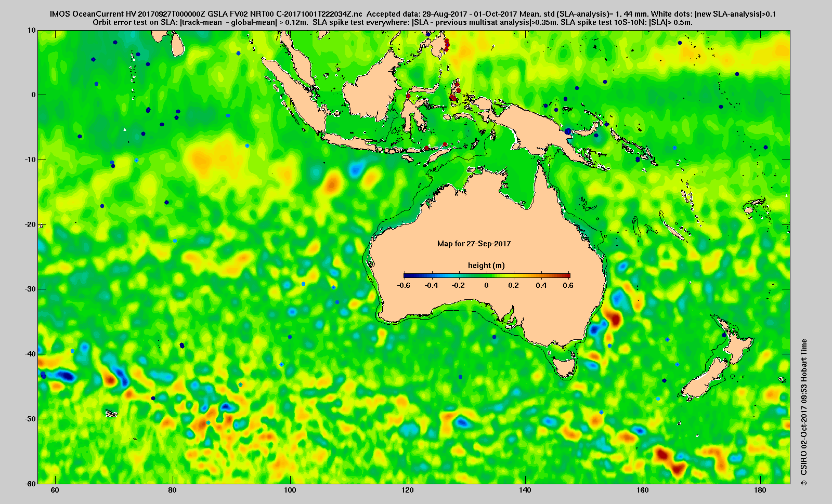Click the longitude axis label 120
832x504 pixels.
[408, 490]
